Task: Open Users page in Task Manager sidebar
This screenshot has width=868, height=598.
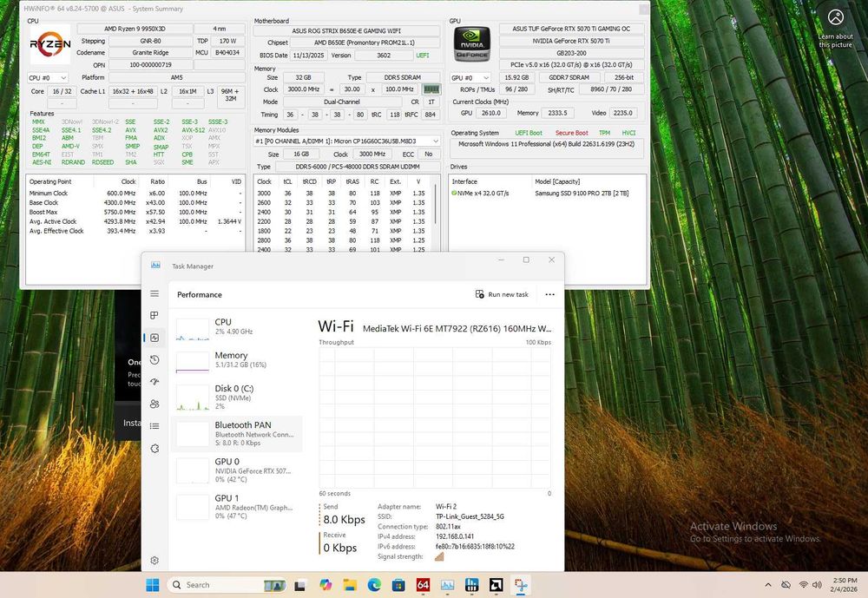Action: pyautogui.click(x=155, y=404)
